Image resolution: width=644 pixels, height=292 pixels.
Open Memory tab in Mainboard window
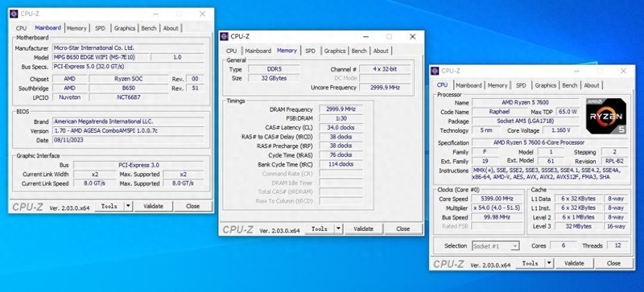pyautogui.click(x=76, y=28)
